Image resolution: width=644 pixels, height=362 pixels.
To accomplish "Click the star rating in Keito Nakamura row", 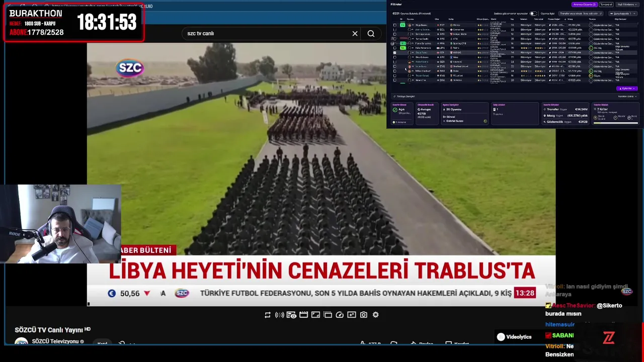I will tap(482, 48).
